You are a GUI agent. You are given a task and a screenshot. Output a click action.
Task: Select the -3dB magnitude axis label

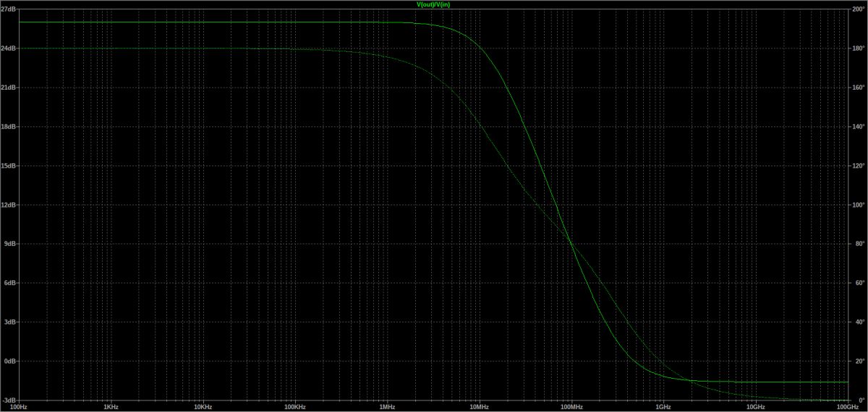[8, 400]
